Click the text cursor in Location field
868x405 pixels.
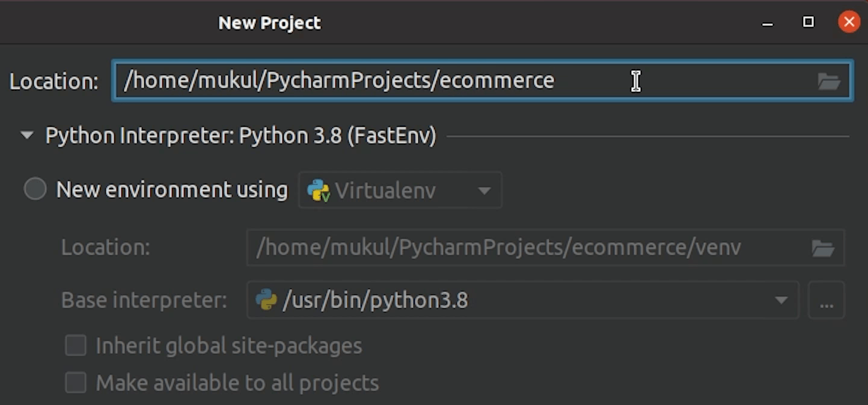point(635,81)
